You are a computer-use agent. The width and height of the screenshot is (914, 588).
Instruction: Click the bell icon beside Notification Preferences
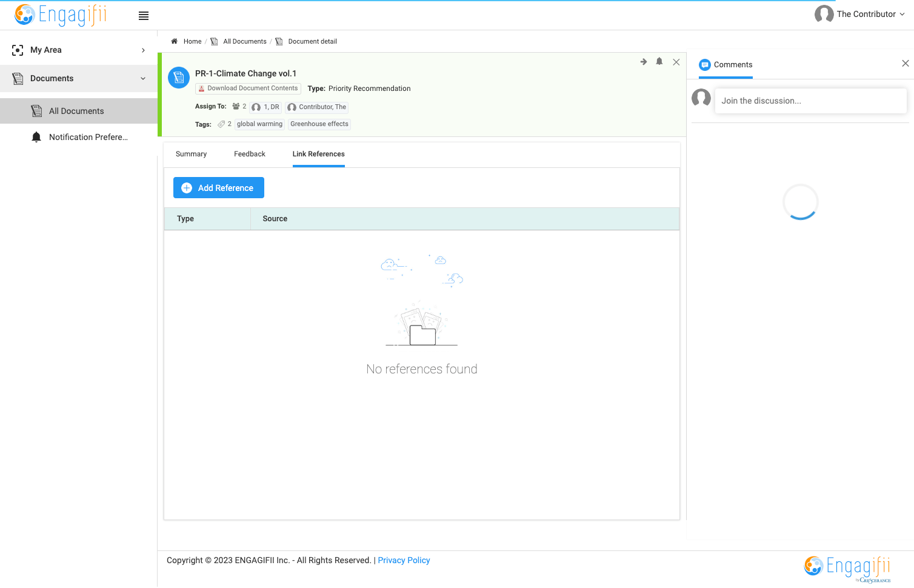(x=36, y=137)
